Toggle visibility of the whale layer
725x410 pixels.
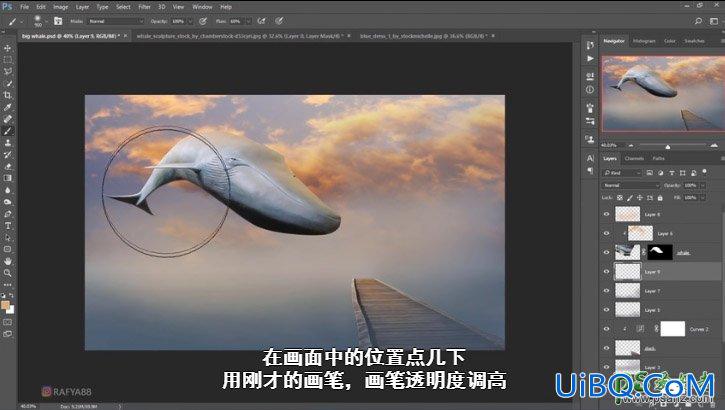pyautogui.click(x=606, y=252)
